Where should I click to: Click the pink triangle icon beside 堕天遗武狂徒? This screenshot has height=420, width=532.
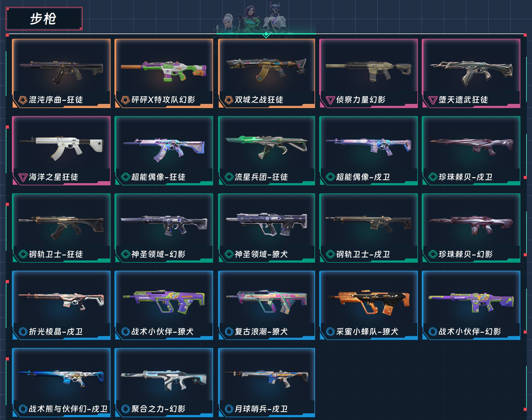pyautogui.click(x=433, y=100)
